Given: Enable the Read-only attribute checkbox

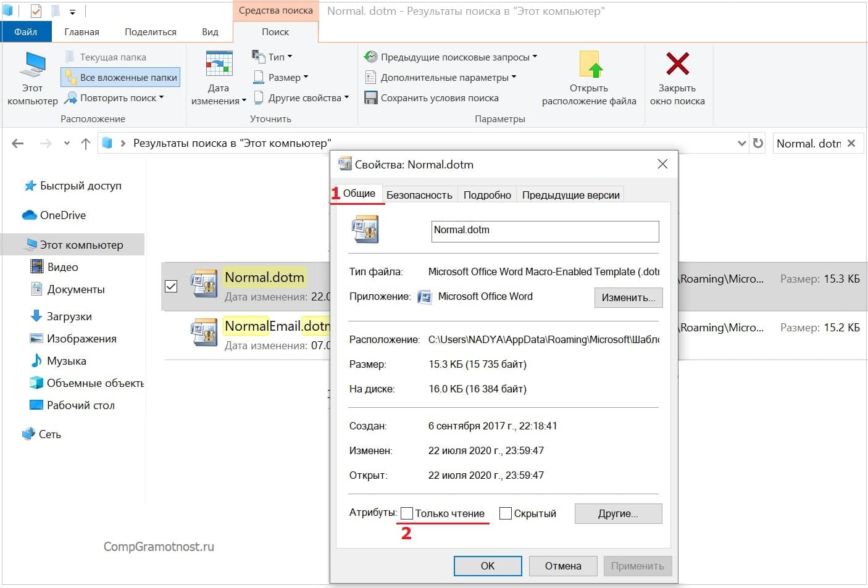Looking at the screenshot, I should pyautogui.click(x=407, y=513).
